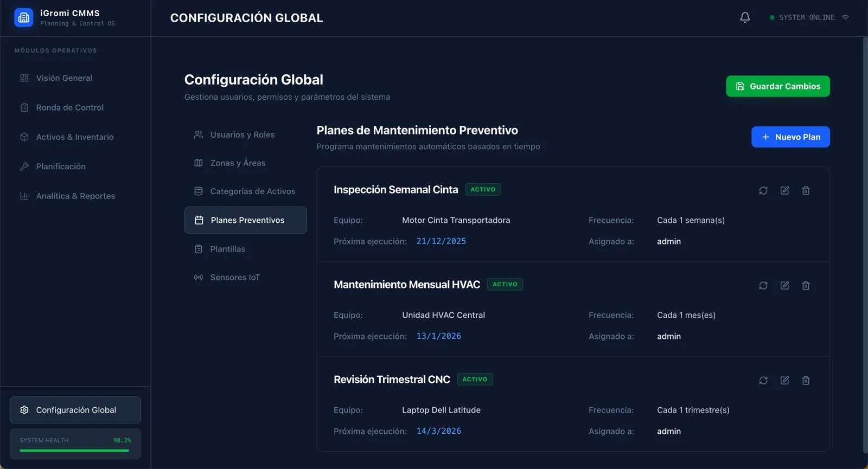The width and height of the screenshot is (868, 469).
Task: Select the Planes Preventivos tab
Action: tap(245, 220)
